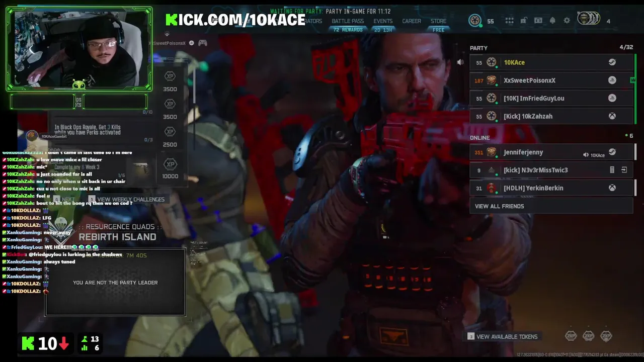Viewport: 644px width, 362px height.
Task: Click Steam icon on Jenniferjenny row
Action: coord(612,152)
